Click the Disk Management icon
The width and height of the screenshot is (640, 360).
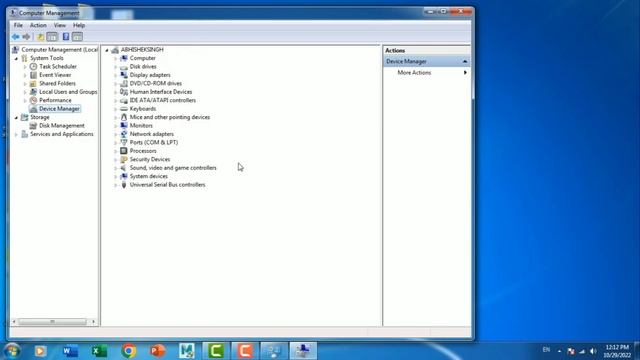(x=33, y=126)
